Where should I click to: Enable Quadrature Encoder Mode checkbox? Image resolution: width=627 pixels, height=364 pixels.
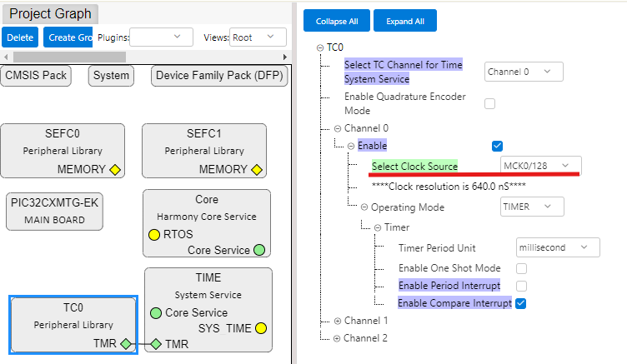pos(490,103)
